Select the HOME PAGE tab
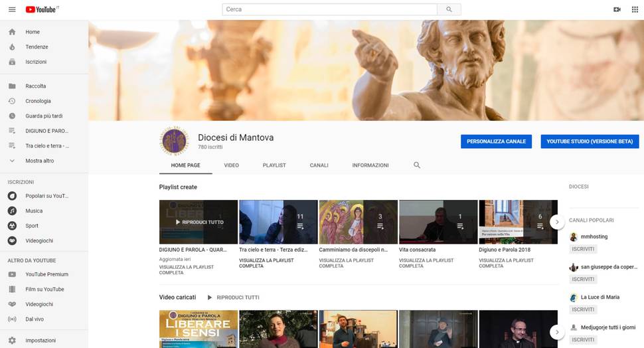Viewport: 644px width, 348px height. pos(186,165)
